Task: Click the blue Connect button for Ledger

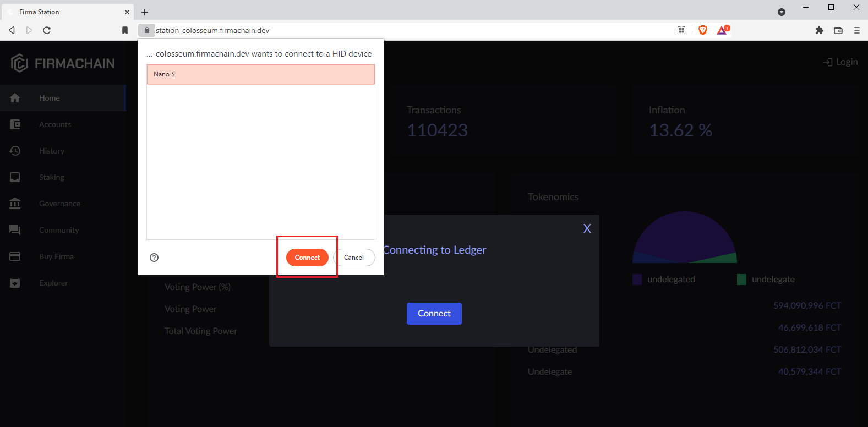Action: tap(434, 314)
